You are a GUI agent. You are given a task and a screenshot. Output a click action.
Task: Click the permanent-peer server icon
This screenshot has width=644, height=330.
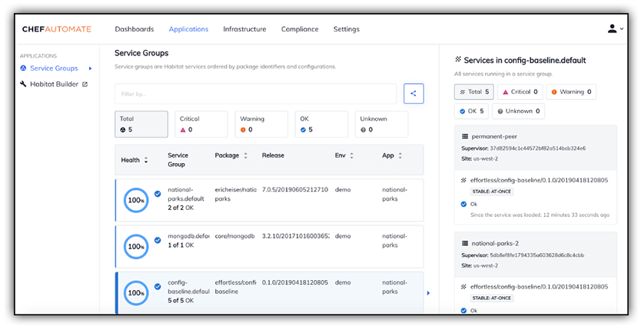(464, 136)
